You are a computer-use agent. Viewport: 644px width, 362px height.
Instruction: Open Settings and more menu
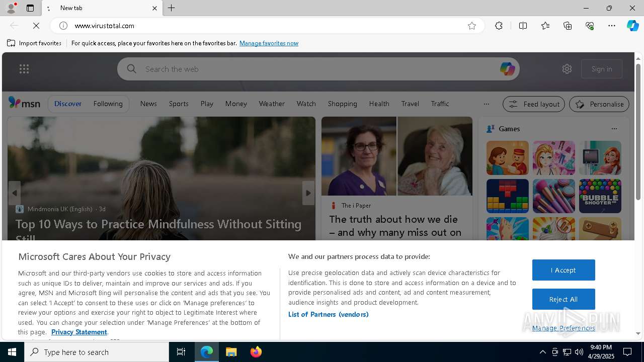click(612, 26)
